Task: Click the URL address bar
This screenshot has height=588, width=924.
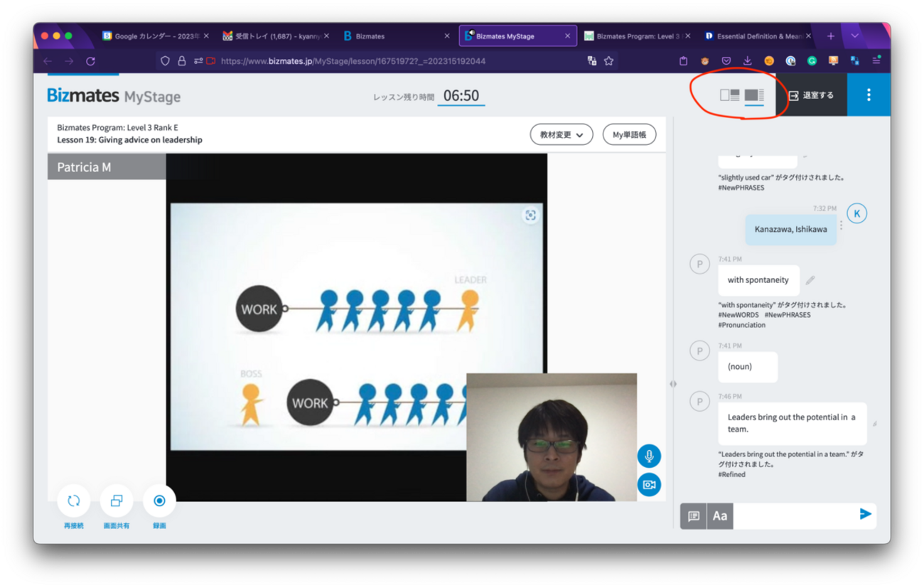Action: [x=388, y=61]
